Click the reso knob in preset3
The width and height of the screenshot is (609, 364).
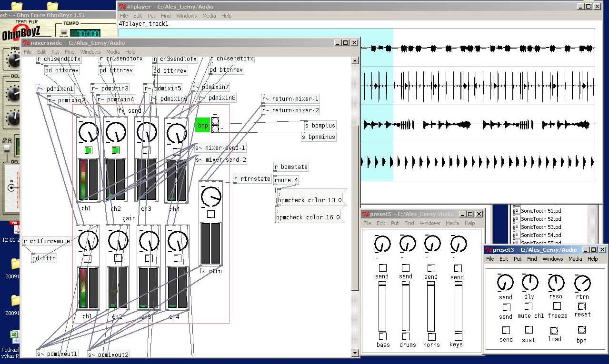click(x=556, y=283)
